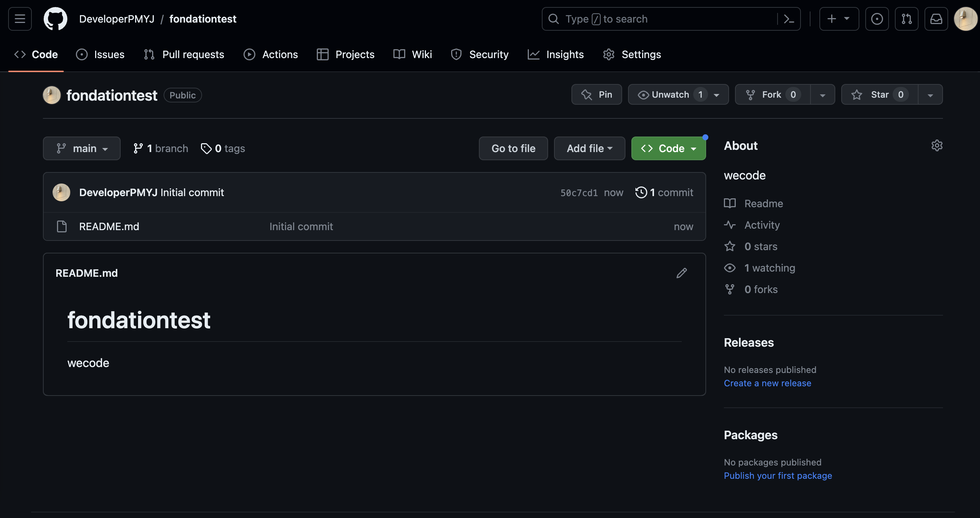Click the GitHub Octocat logo

point(56,18)
